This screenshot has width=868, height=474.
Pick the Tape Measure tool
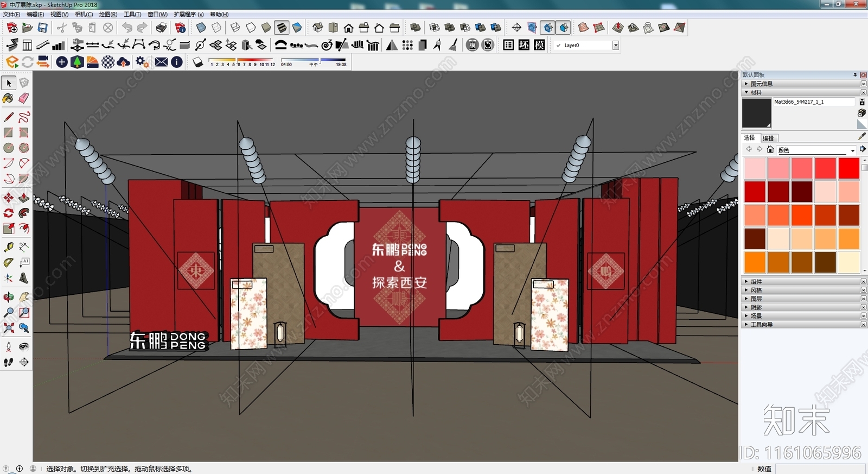click(x=9, y=247)
